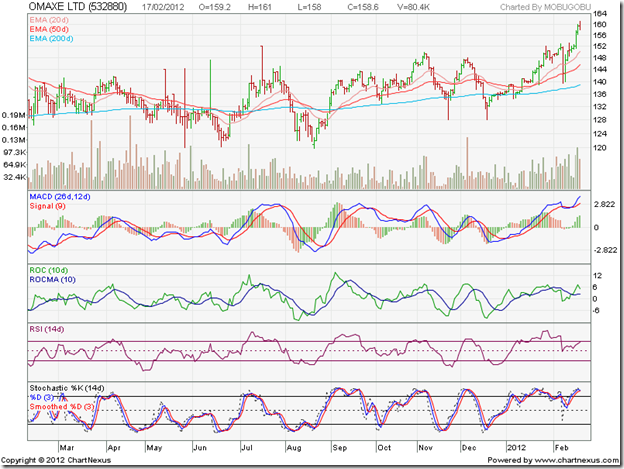The width and height of the screenshot is (624, 469).
Task: Click the Oct month axis label
Action: (384, 448)
